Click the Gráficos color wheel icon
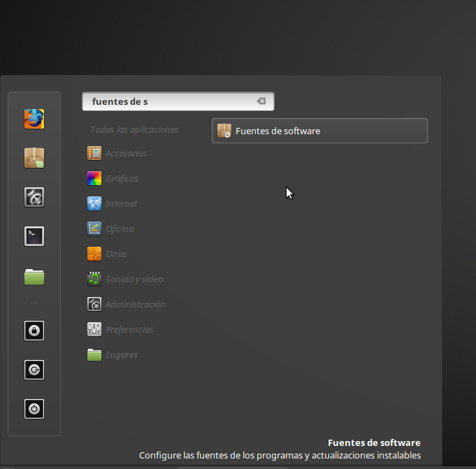Viewport: 476px width, 469px height. click(x=94, y=178)
